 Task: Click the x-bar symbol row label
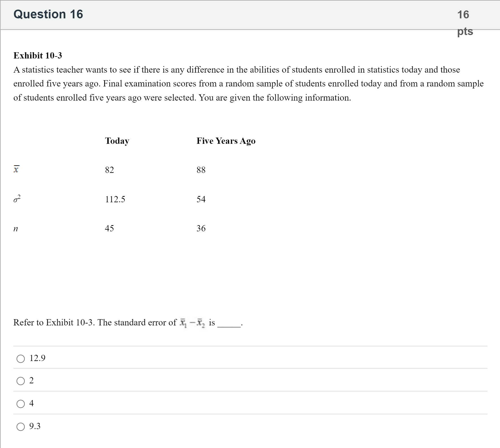coord(16,169)
